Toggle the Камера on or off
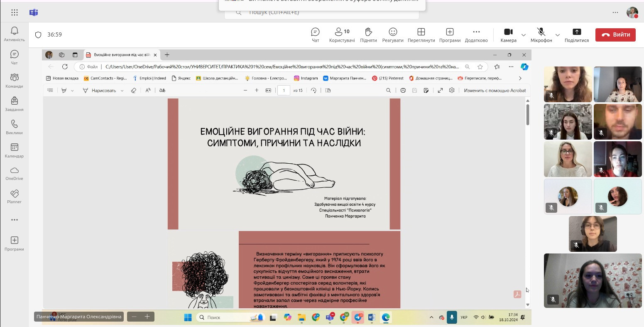The width and height of the screenshot is (644, 327). [x=508, y=35]
